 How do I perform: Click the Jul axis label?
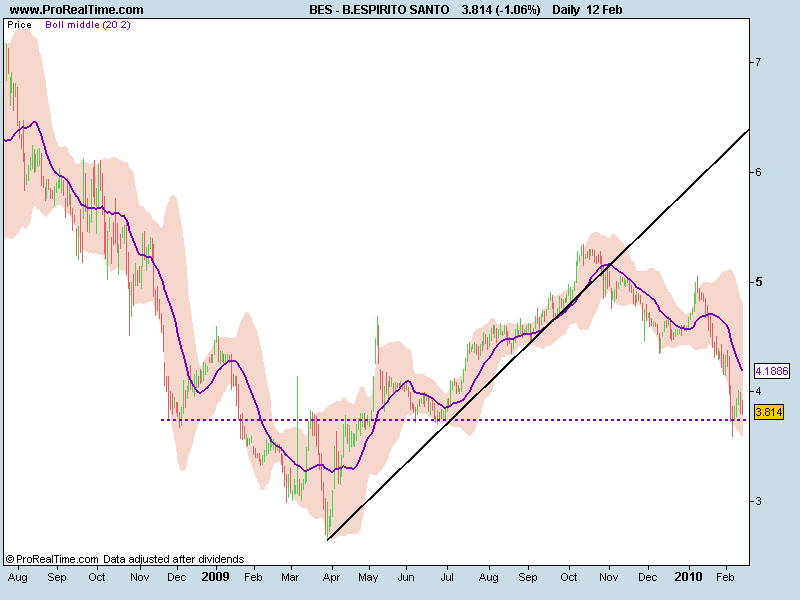(447, 577)
